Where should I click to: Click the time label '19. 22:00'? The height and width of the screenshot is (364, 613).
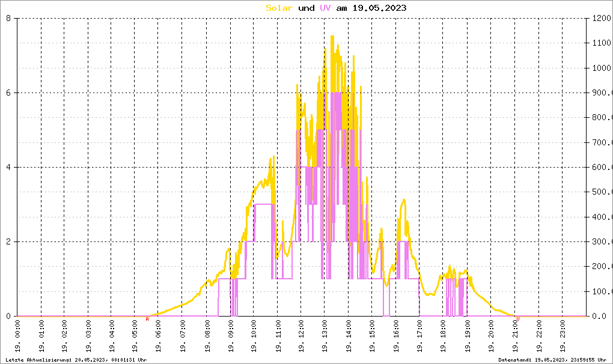point(539,336)
